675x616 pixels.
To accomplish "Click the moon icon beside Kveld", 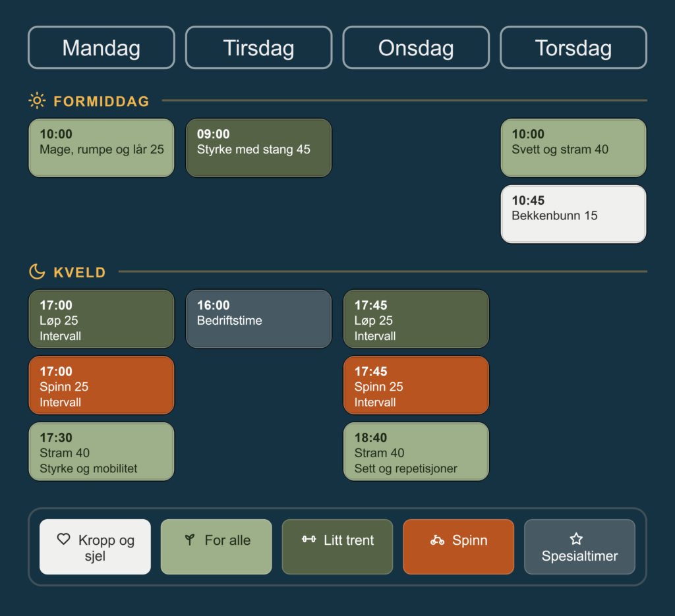I will pyautogui.click(x=37, y=272).
